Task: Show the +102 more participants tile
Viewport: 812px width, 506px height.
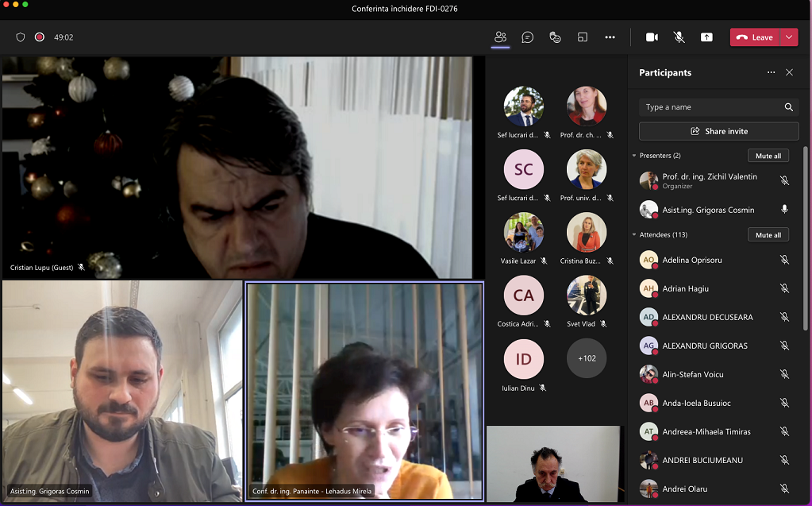Action: pyautogui.click(x=587, y=358)
